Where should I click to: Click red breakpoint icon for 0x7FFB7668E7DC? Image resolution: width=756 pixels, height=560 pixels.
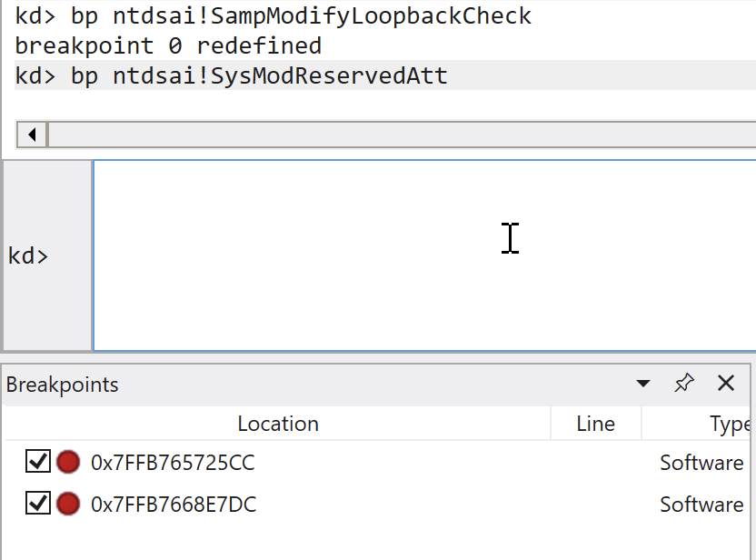click(x=68, y=504)
